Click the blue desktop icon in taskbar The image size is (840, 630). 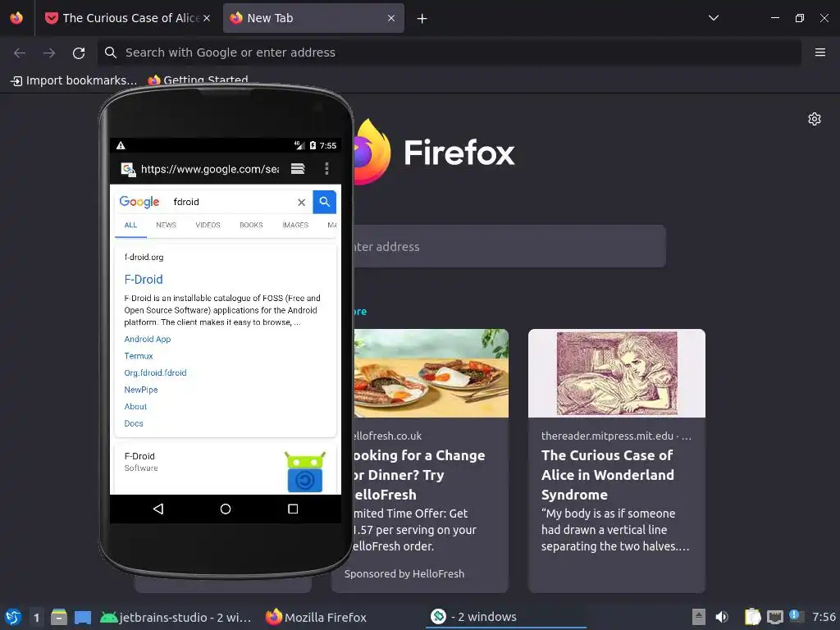point(83,618)
